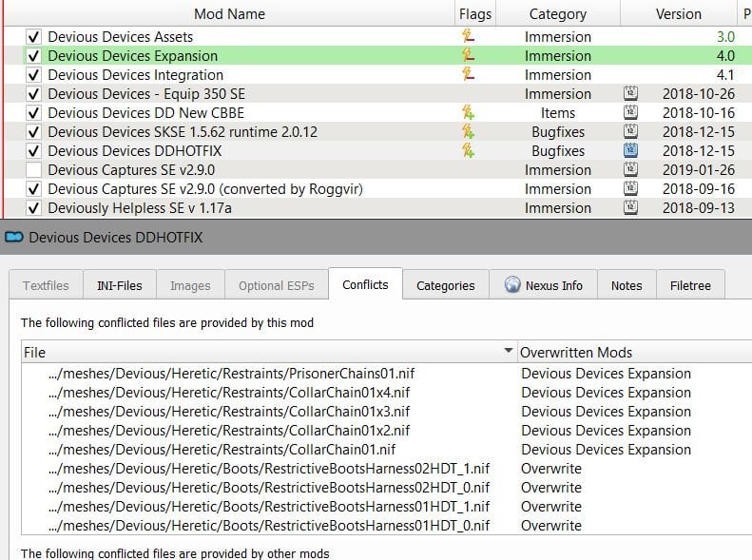Toggle Devious Devices - Equip 350 SE checkbox

[x=33, y=94]
